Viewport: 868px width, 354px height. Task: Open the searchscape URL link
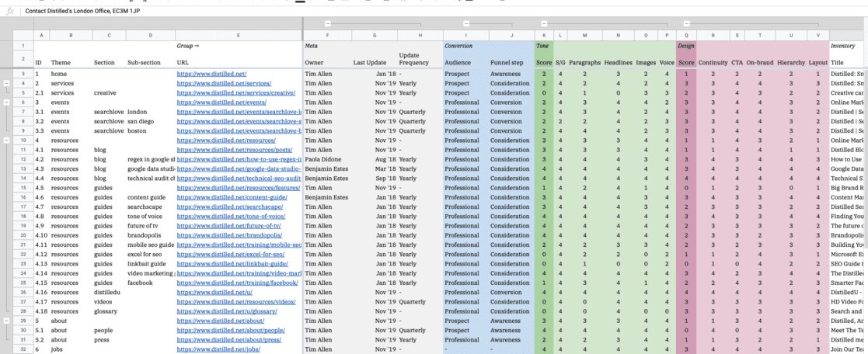(230, 206)
